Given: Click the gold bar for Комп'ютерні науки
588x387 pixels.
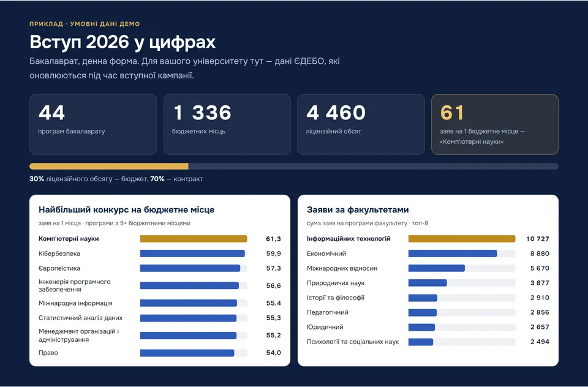Looking at the screenshot, I should (x=194, y=238).
